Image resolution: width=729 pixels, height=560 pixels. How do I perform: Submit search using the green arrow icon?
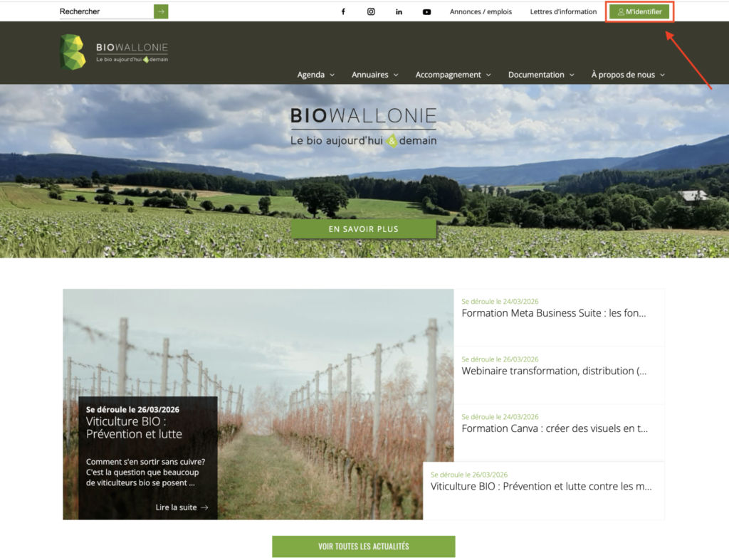(x=162, y=11)
